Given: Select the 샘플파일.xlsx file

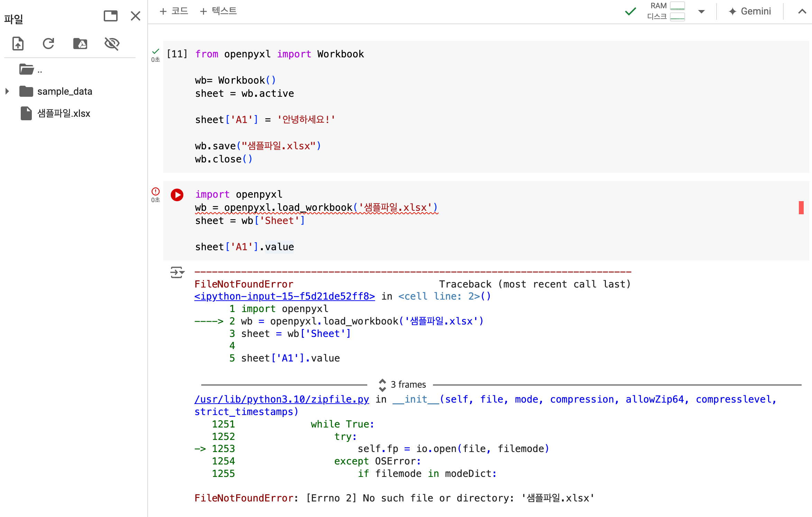Looking at the screenshot, I should (x=55, y=113).
